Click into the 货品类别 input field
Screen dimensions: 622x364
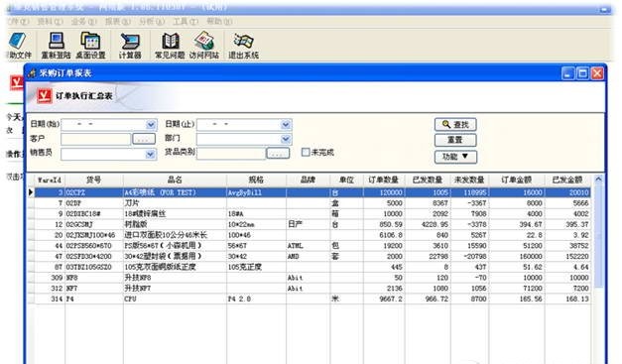pyautogui.click(x=231, y=154)
